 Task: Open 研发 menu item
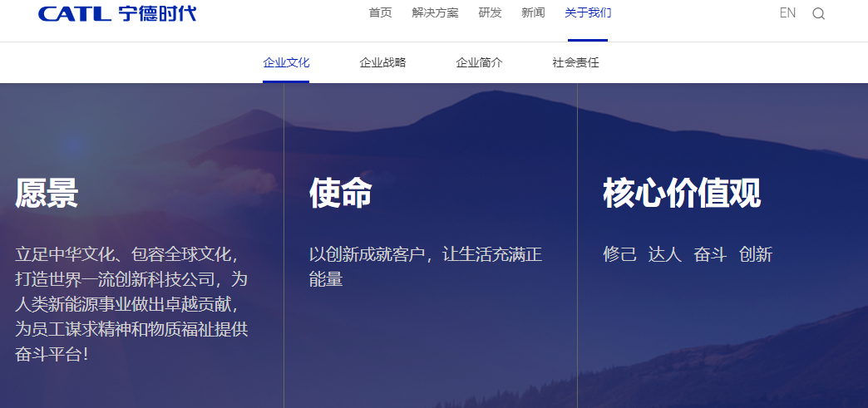[x=490, y=12]
